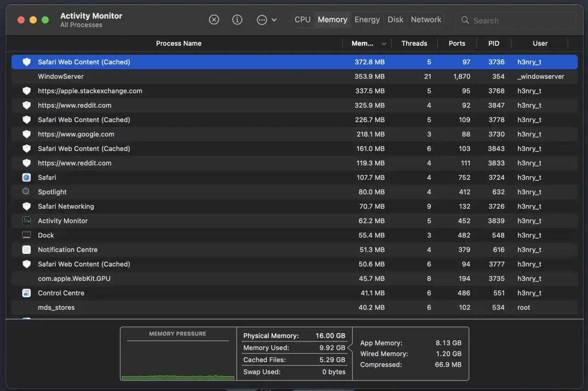Select the Memory tab
Image resolution: width=588 pixels, height=391 pixels.
(x=333, y=20)
